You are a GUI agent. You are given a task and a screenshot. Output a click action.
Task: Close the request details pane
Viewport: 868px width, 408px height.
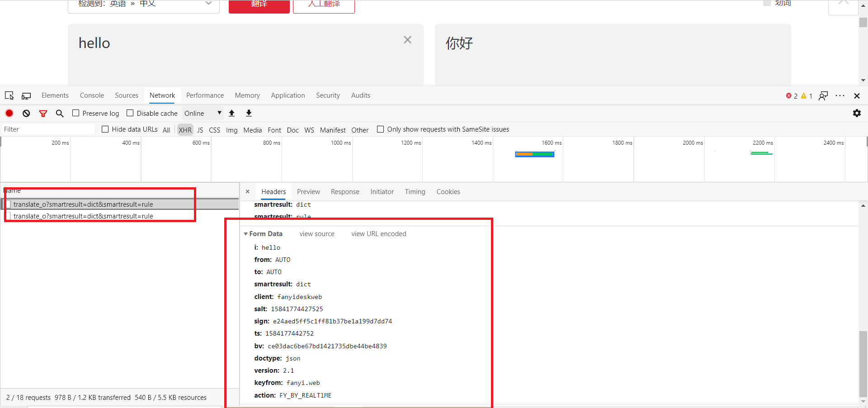click(x=248, y=192)
